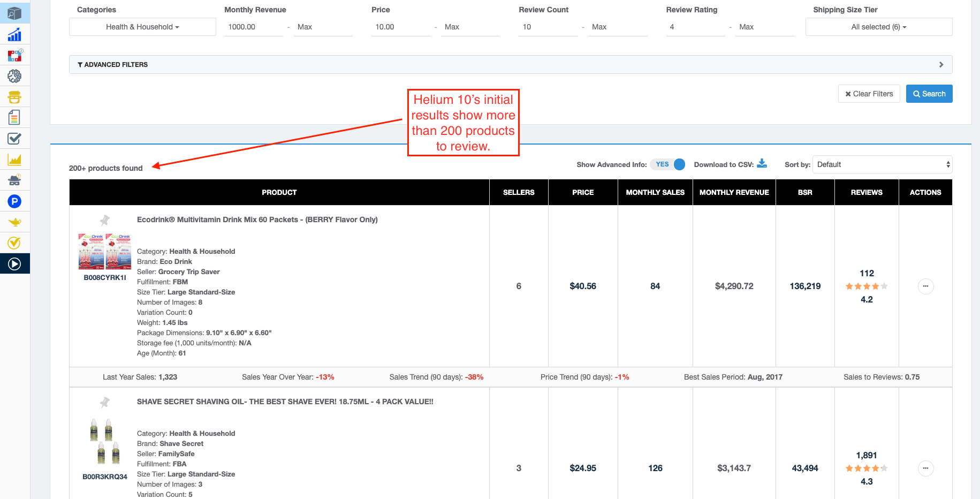Screen dimensions: 980x499
Task: Open the red and blue puzzle tool
Action: point(14,55)
